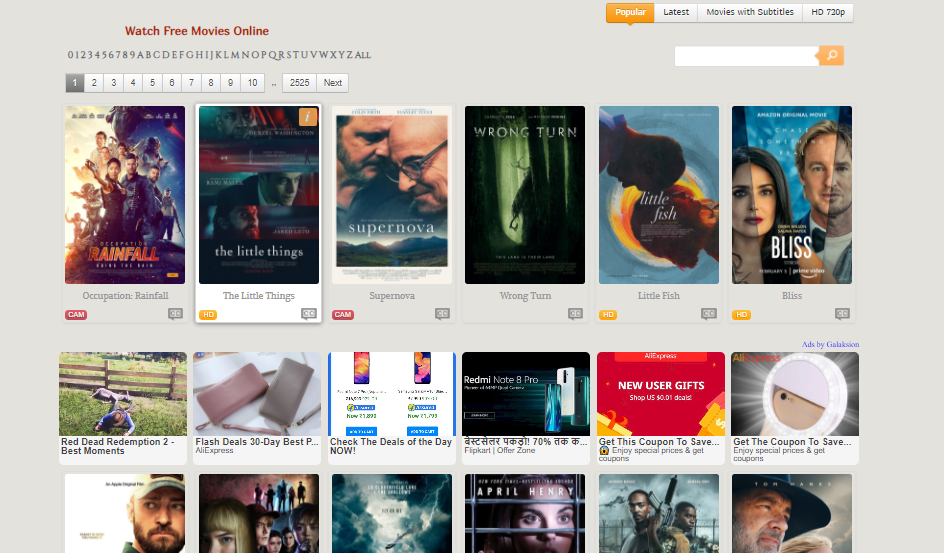Screen dimensions: 944x553
Task: Open Red Dead Redemption 2 Best Moments ad
Action: (123, 408)
